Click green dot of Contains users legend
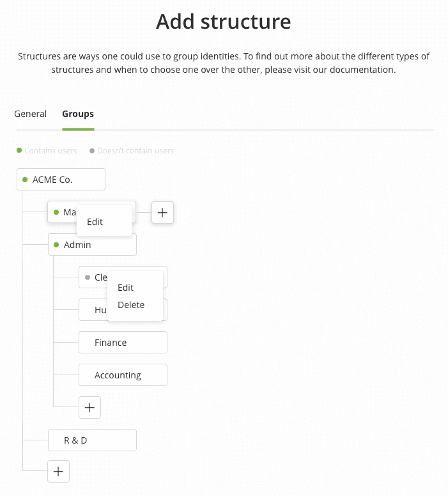Screen dimensions: 448x496 [x=19, y=150]
